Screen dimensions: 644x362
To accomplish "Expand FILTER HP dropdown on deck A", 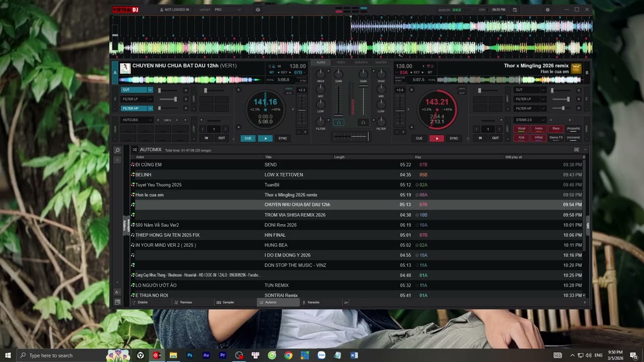I will (150, 108).
